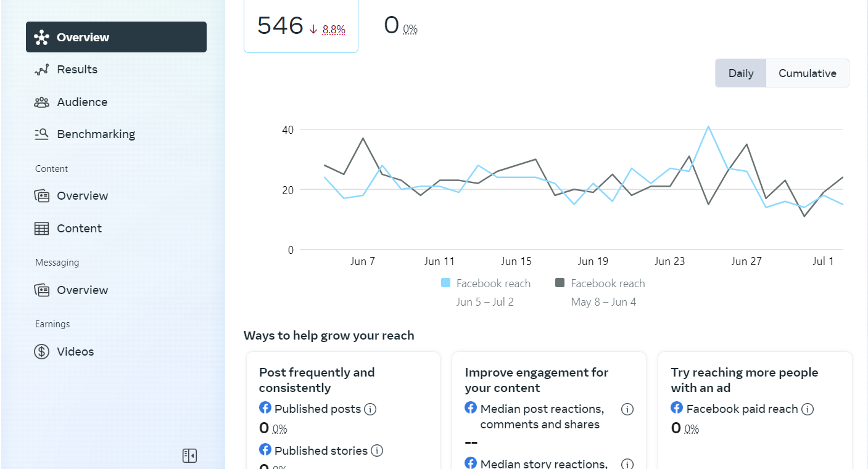This screenshot has height=469, width=868.
Task: Click the Benchmarking search-list icon
Action: click(x=41, y=134)
